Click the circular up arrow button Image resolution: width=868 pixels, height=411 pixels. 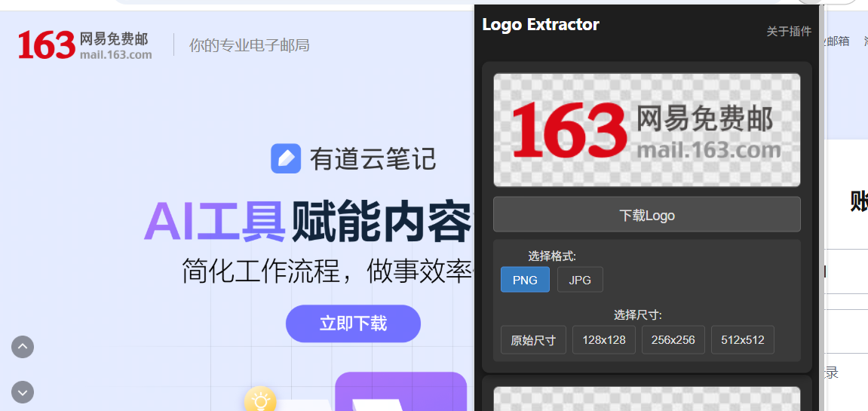pyautogui.click(x=23, y=347)
